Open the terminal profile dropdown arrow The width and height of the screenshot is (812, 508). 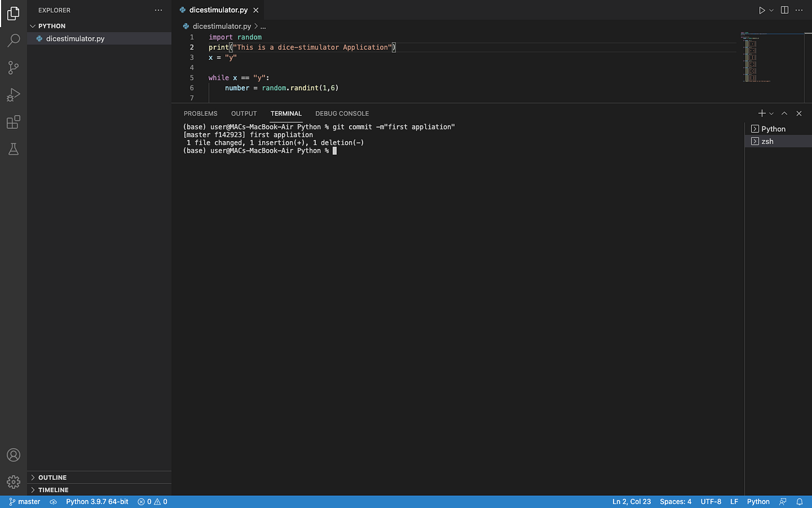pos(771,113)
